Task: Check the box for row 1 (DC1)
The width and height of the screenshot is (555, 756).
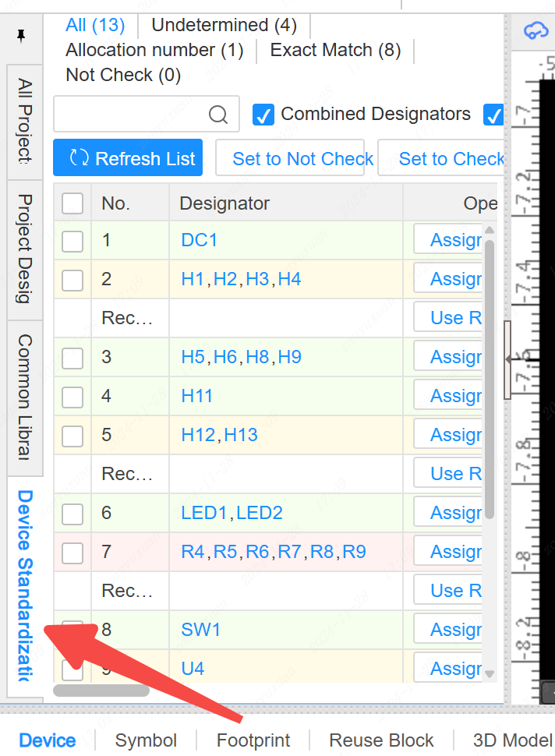Action: (72, 241)
